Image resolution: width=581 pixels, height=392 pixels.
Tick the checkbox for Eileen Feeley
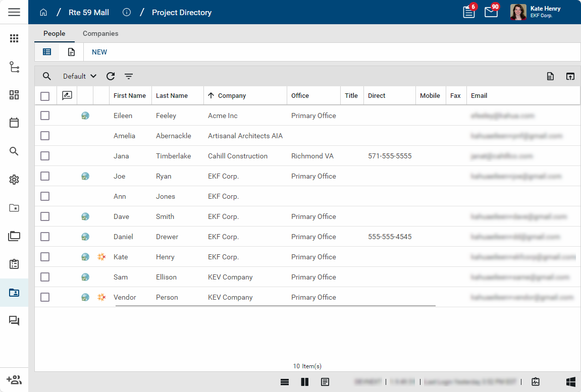[x=45, y=116]
